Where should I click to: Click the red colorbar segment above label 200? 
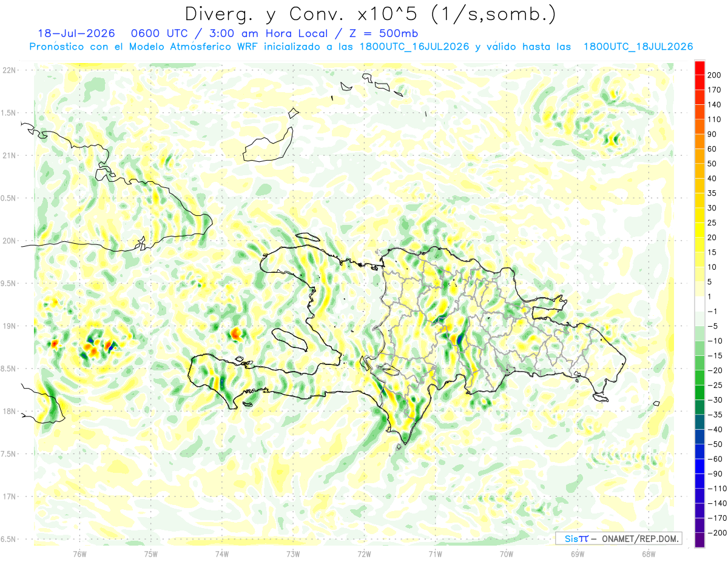click(699, 67)
